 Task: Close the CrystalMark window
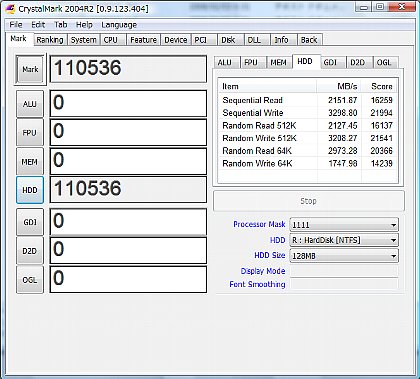(402, 7)
